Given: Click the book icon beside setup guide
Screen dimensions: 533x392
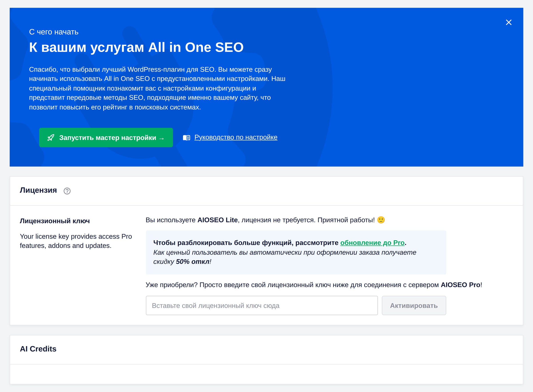Looking at the screenshot, I should pyautogui.click(x=187, y=138).
